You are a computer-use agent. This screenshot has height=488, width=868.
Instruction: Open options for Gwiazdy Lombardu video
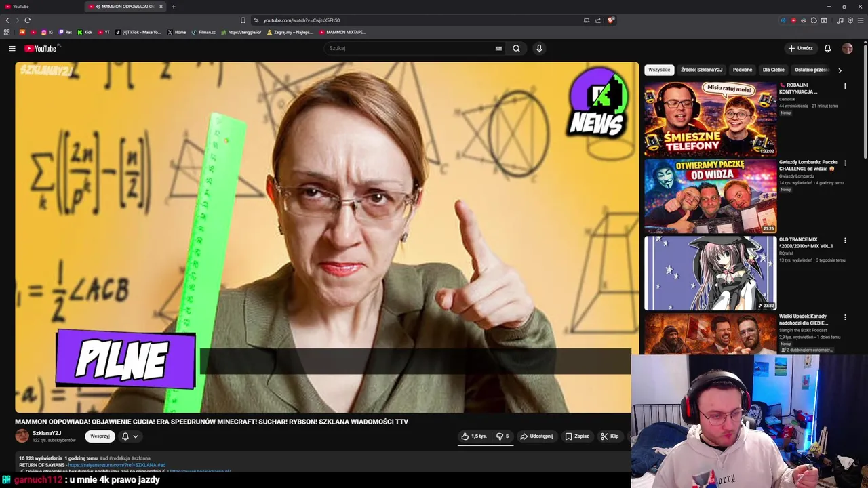tap(845, 163)
